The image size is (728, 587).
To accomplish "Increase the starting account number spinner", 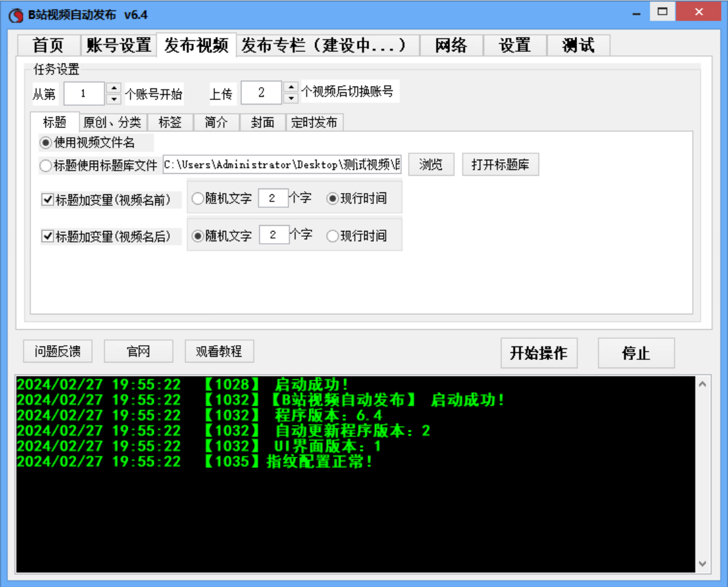I will [x=114, y=88].
